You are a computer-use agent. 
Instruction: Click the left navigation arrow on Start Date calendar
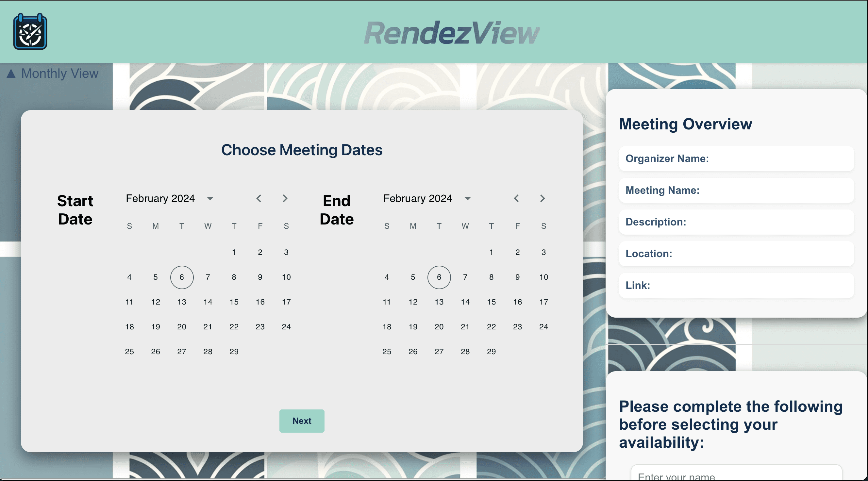(259, 198)
